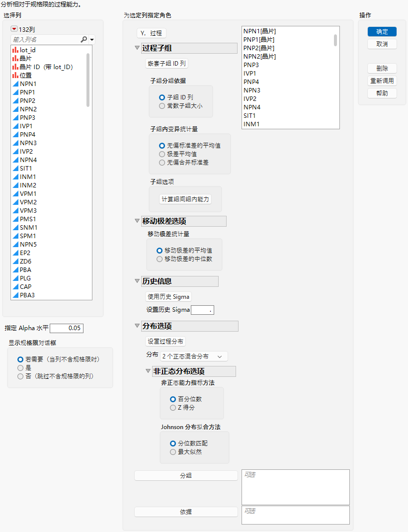Image resolution: width=408 pixels, height=532 pixels.
Task: Click the red bar icon beside 晶片 column
Action: 15,58
